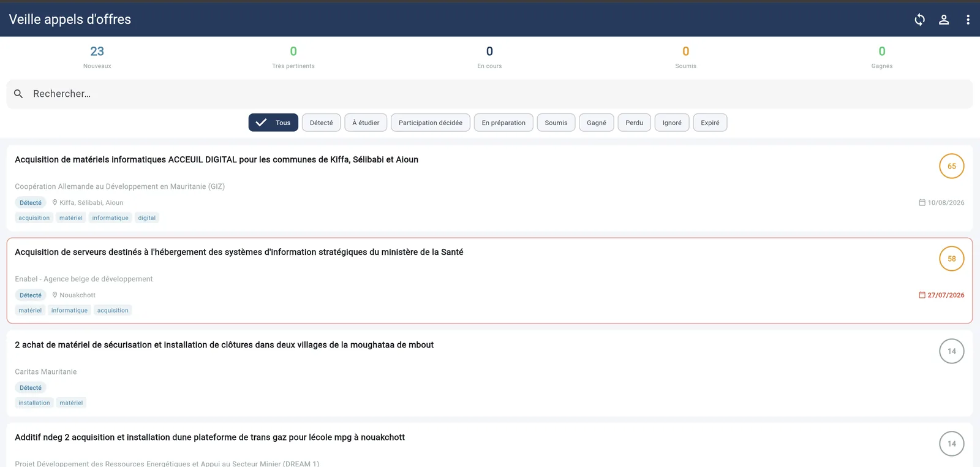Click the search magnifier icon
This screenshot has height=467, width=980.
(18, 94)
